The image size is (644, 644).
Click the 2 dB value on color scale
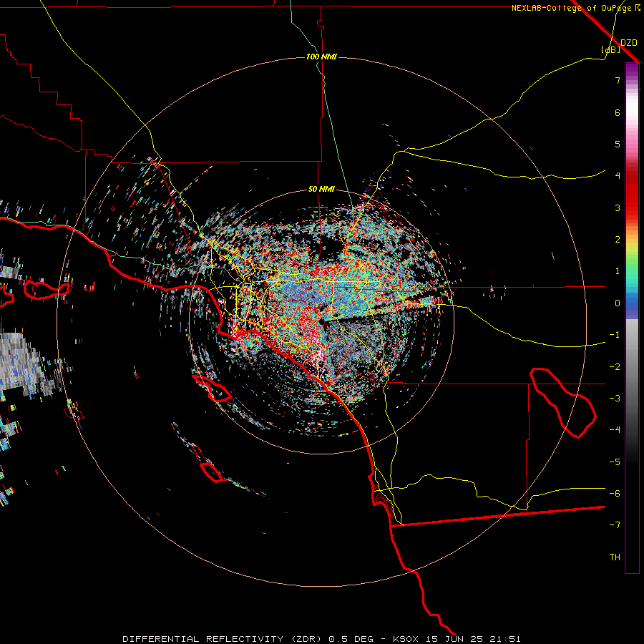tap(618, 240)
